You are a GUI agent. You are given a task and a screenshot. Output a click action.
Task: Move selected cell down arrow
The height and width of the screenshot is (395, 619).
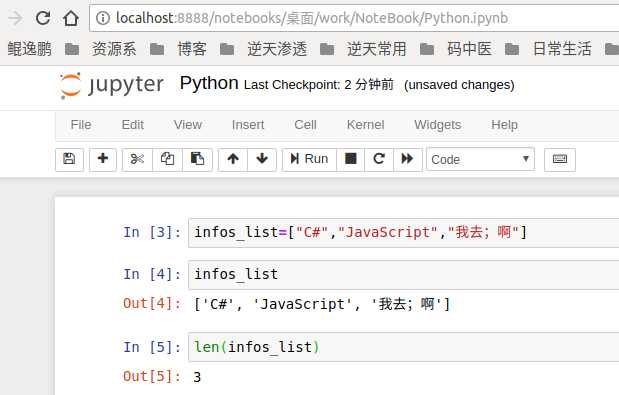point(262,159)
